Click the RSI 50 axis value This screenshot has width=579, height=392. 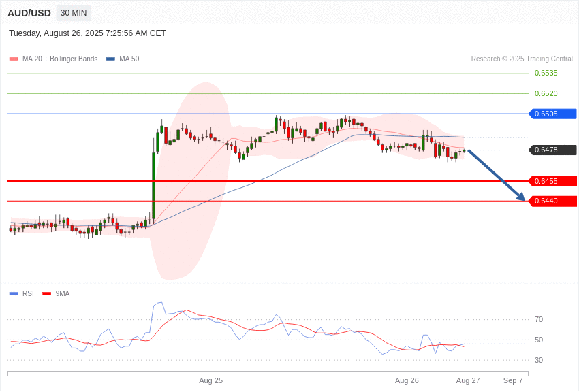(539, 340)
